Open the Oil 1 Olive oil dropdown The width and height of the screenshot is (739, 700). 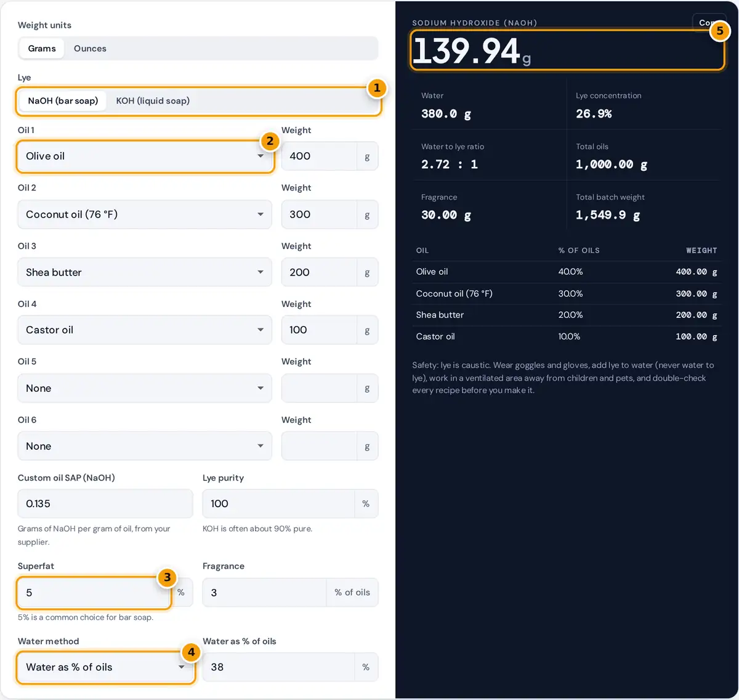pos(145,157)
